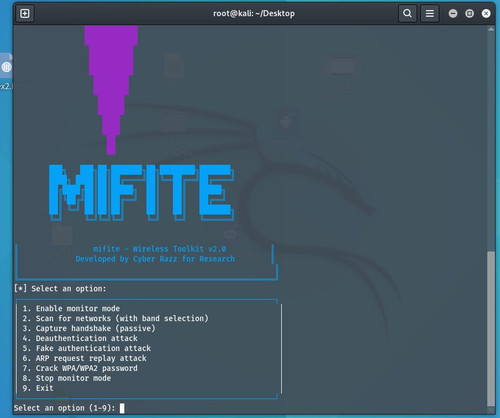Screen dimensions: 500x418
Task: Click the 'Crack WPA/WPA2 password' line
Action: tap(80, 368)
